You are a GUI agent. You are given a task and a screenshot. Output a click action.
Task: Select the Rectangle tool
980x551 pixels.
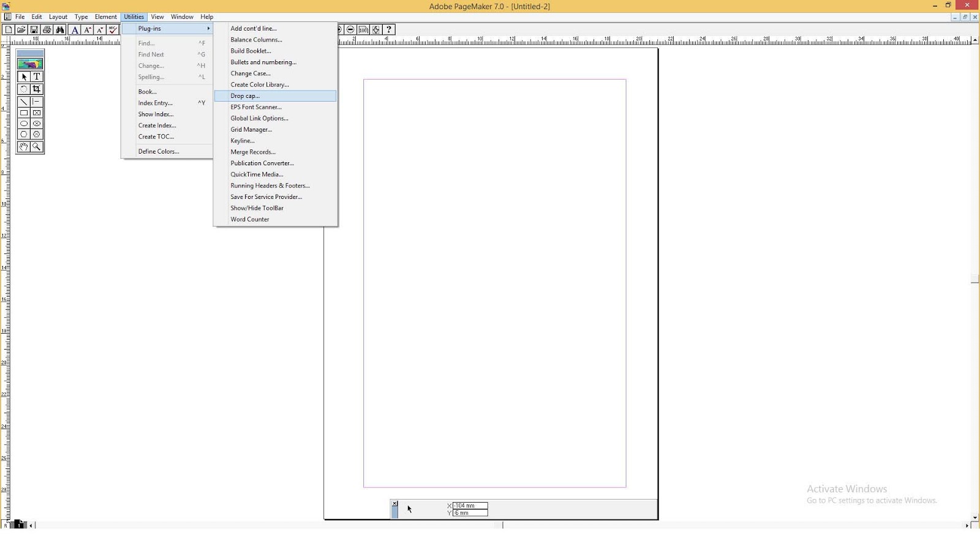24,113
